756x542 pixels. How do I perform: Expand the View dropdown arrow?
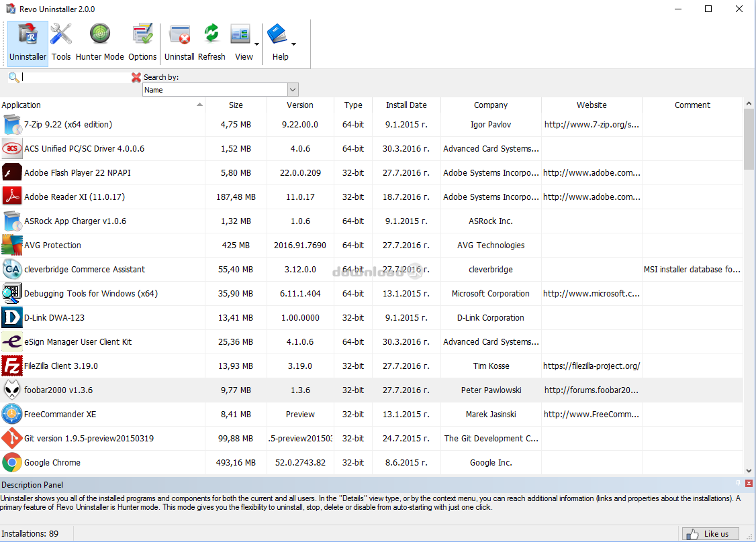256,44
